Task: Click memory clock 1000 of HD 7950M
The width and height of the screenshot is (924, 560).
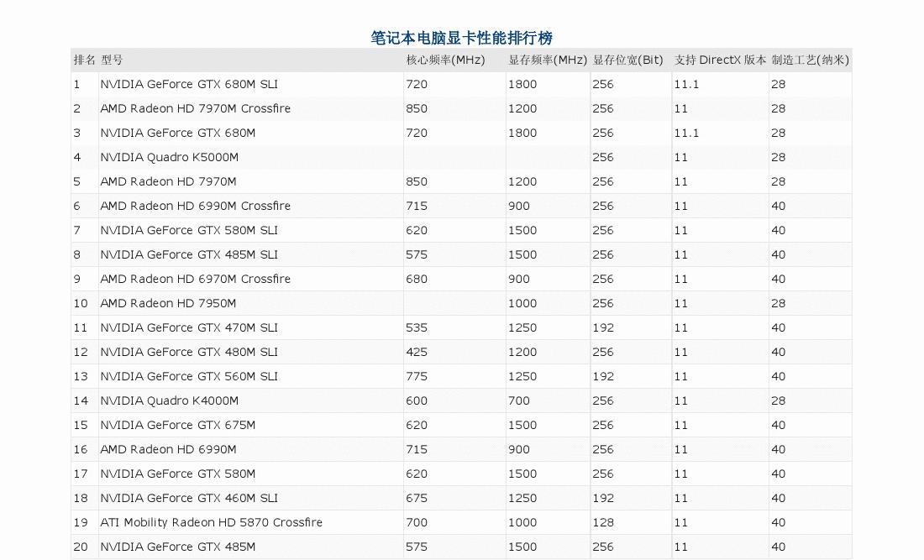Action: [522, 303]
